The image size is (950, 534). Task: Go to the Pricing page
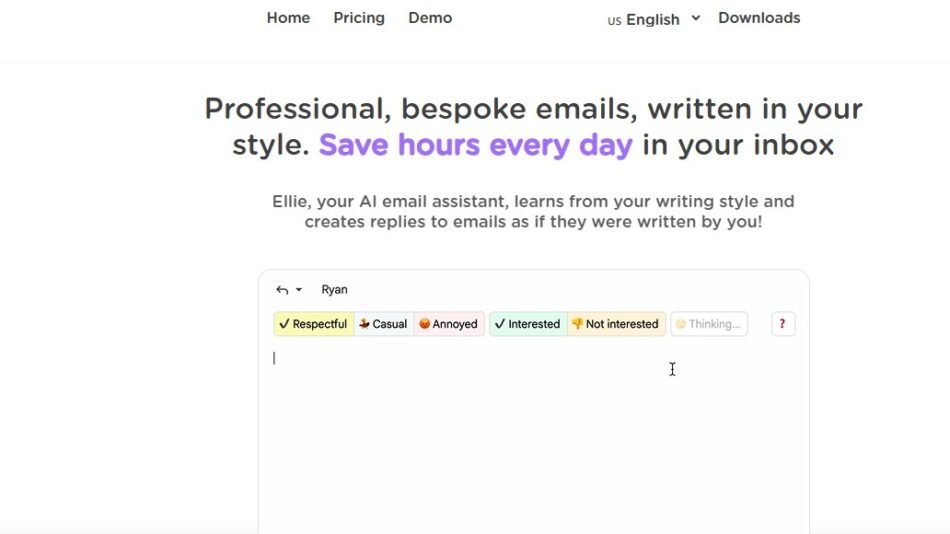tap(359, 18)
